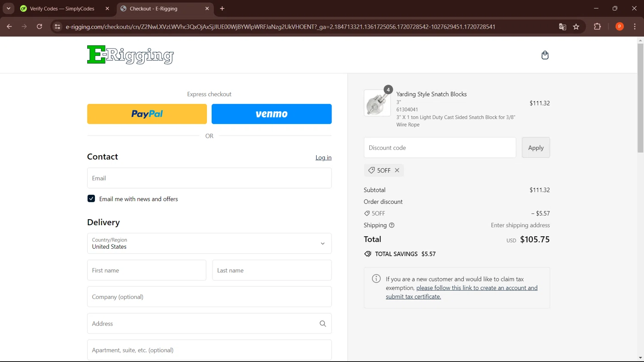
Task: Reload the checkout page
Action: 39,27
